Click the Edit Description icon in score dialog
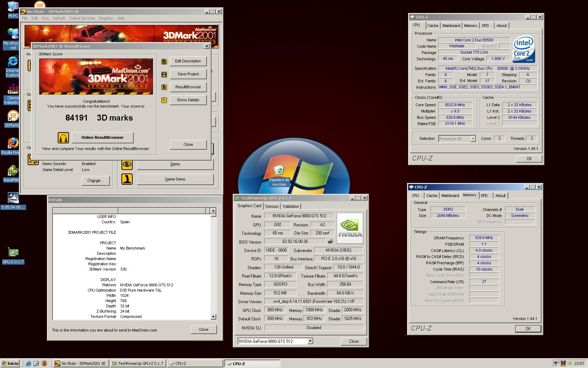 [x=164, y=62]
